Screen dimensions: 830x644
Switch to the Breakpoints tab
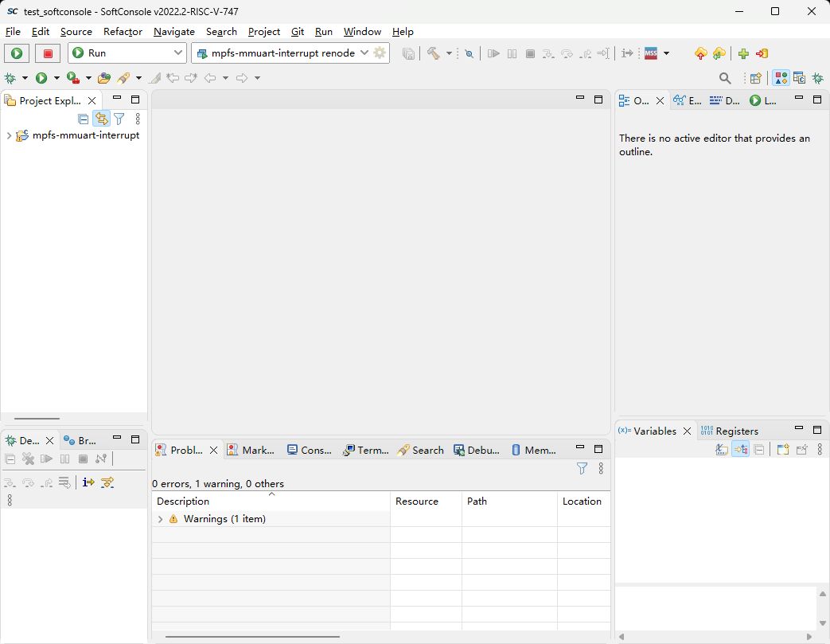coord(80,441)
